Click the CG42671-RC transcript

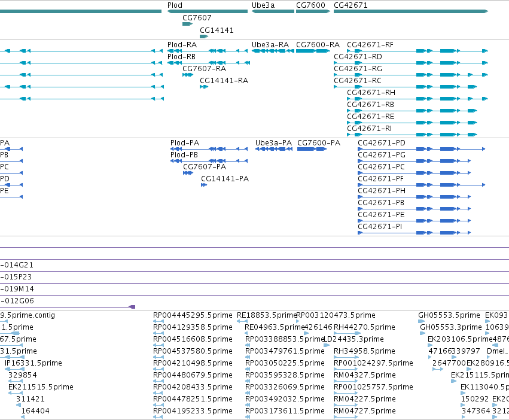click(406, 87)
